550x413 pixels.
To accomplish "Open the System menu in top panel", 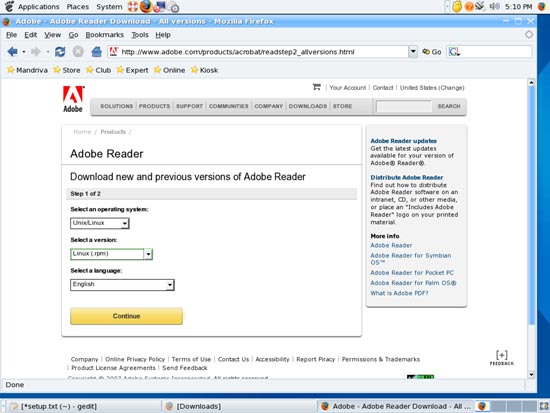I will click(109, 7).
